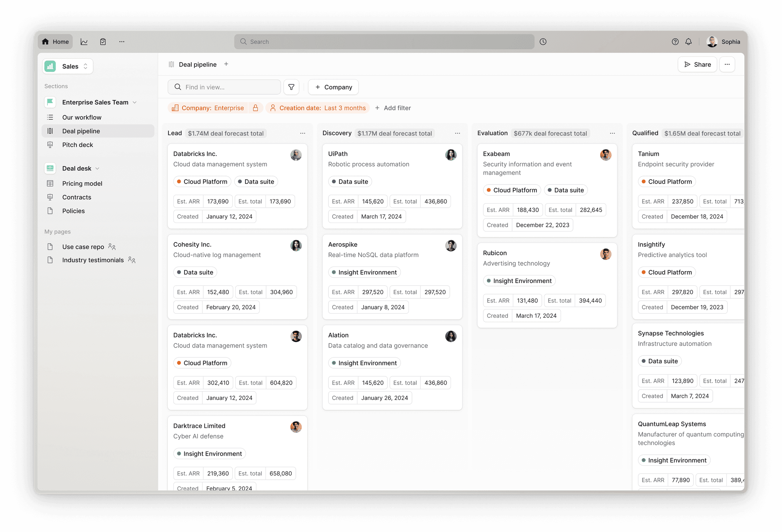
Task: Open the Insightify deal card title
Action: click(x=651, y=244)
